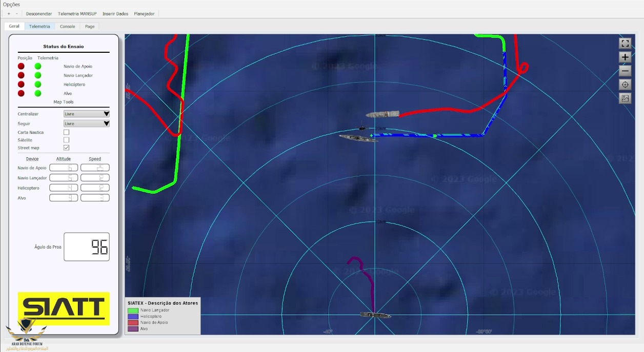Image resolution: width=644 pixels, height=352 pixels.
Task: Click Helicóptero green telemetry indicator
Action: pos(38,84)
